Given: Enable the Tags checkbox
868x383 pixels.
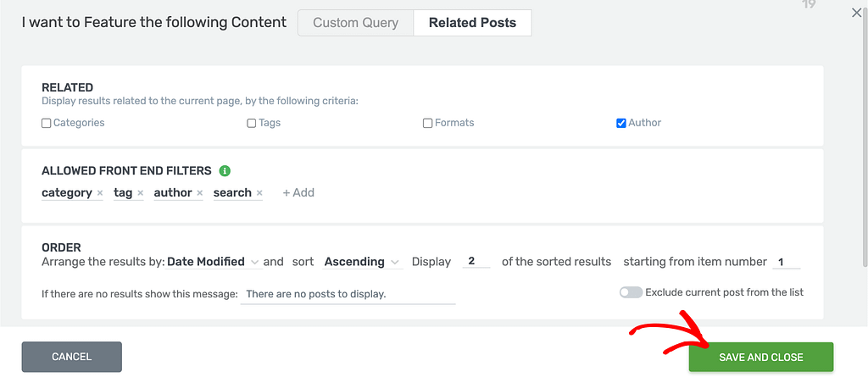Looking at the screenshot, I should click(x=251, y=124).
